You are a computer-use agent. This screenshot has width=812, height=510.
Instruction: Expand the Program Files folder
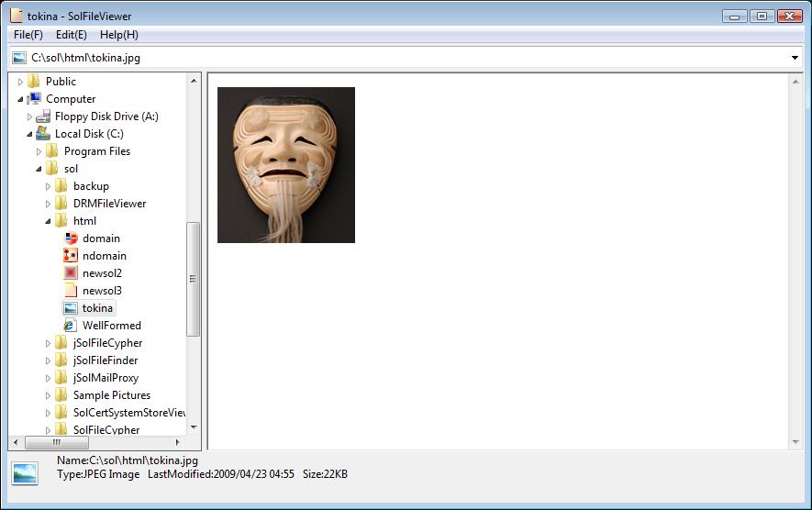[39, 151]
